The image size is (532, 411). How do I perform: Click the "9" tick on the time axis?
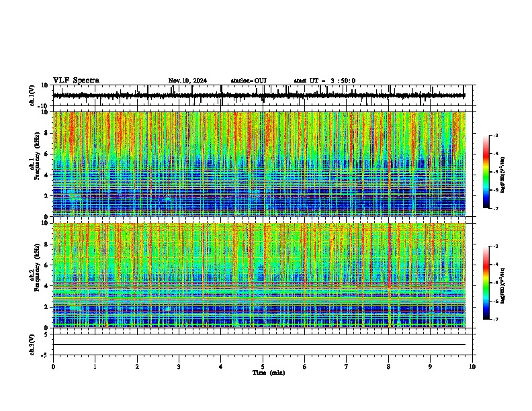(430, 367)
